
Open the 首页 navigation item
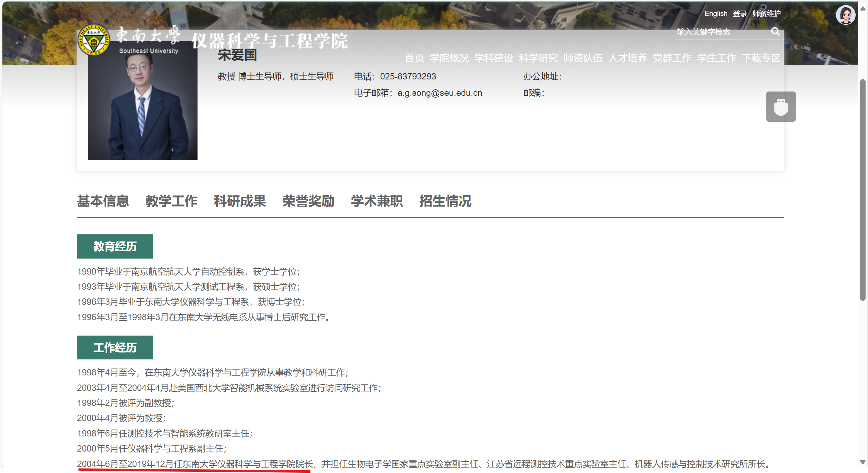coord(415,58)
